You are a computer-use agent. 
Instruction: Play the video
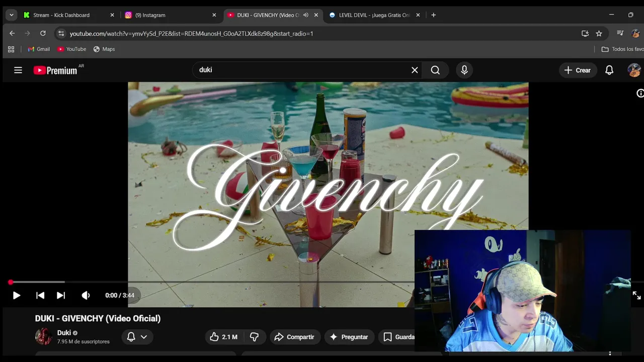(16, 295)
